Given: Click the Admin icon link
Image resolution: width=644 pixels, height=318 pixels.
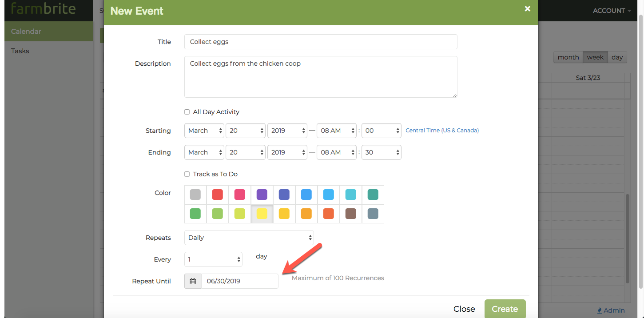Looking at the screenshot, I should [611, 310].
